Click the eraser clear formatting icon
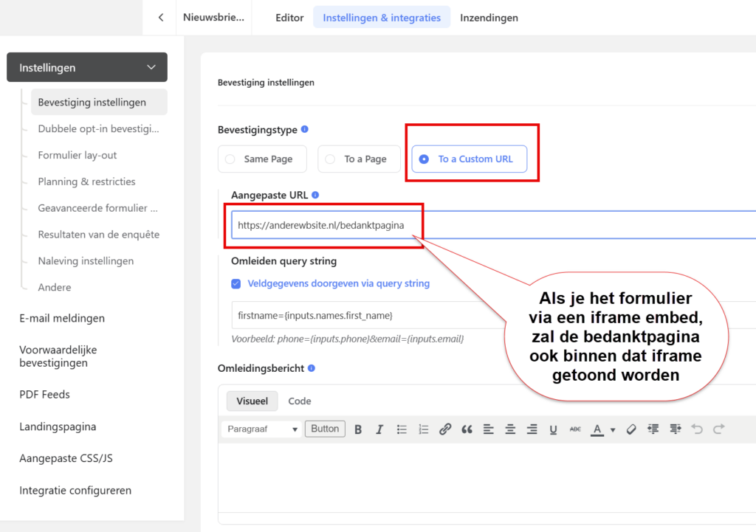 [x=631, y=429]
